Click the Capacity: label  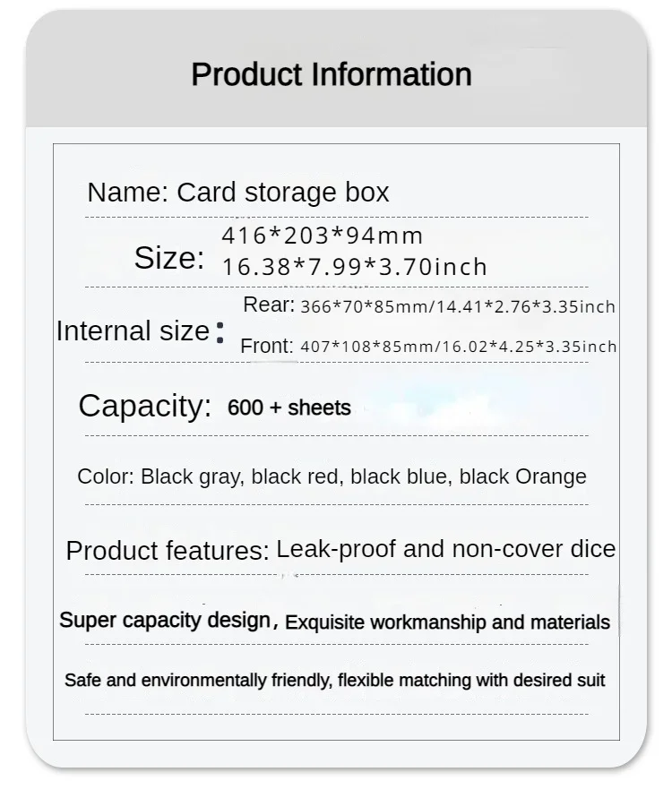[x=144, y=406]
